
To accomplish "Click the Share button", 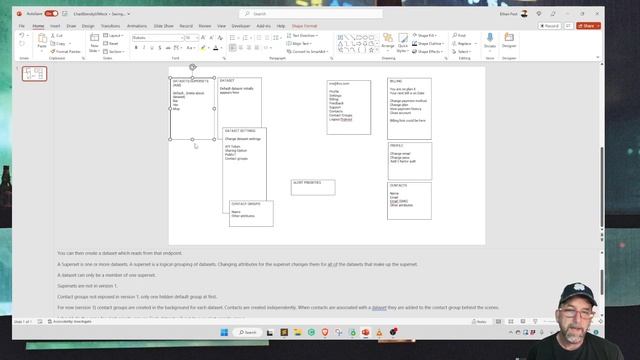I will coord(588,26).
